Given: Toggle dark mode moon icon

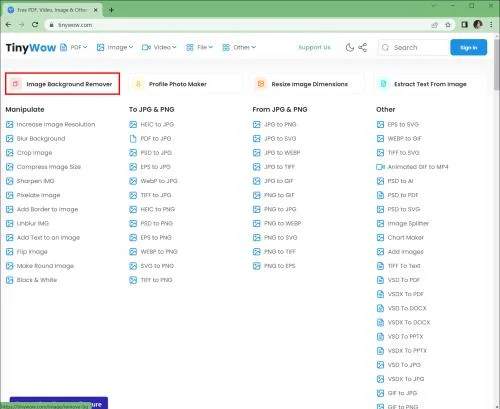Looking at the screenshot, I should [x=350, y=47].
